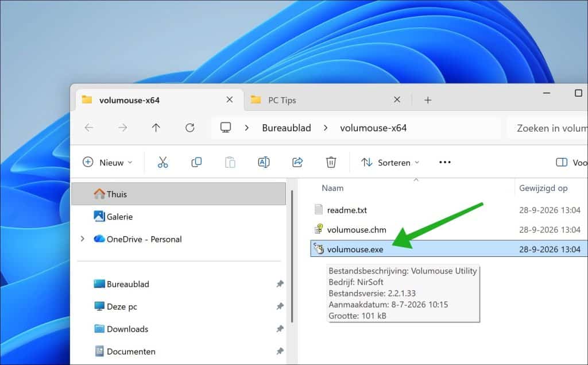Click the Delete trash icon
This screenshot has height=365, width=588.
click(x=331, y=162)
